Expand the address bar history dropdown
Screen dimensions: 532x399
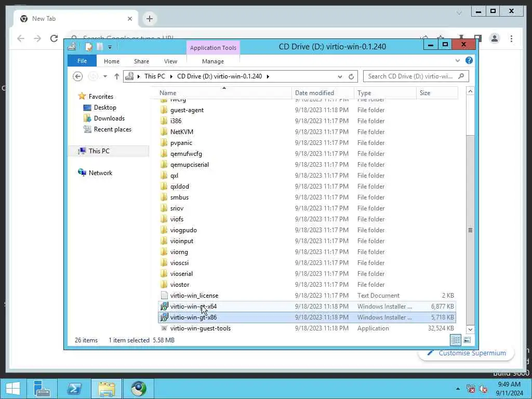tap(340, 77)
